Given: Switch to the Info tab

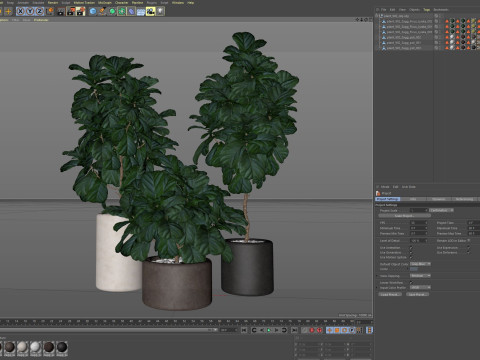Looking at the screenshot, I should pyautogui.click(x=413, y=199).
